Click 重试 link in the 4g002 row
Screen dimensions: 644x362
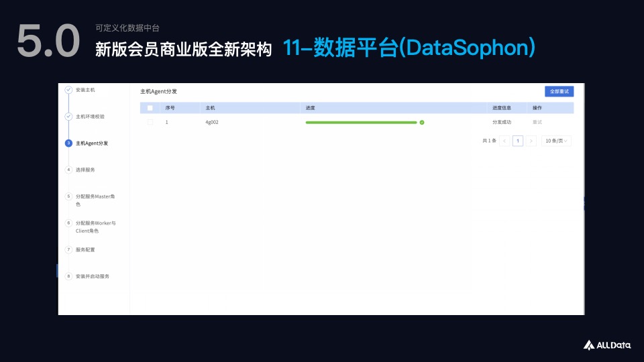(537, 122)
